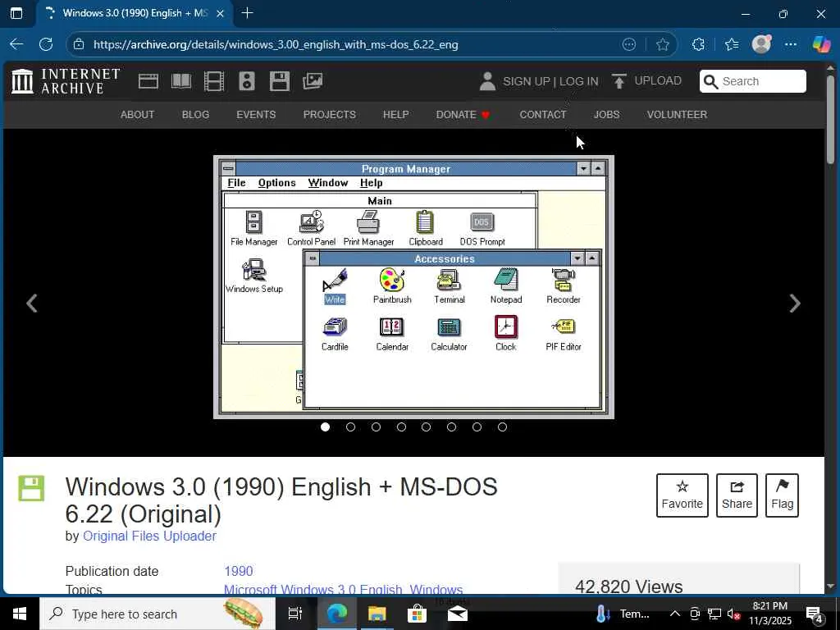Click the Internet Archive Search field
Image resolution: width=840 pixels, height=630 pixels.
pos(753,81)
